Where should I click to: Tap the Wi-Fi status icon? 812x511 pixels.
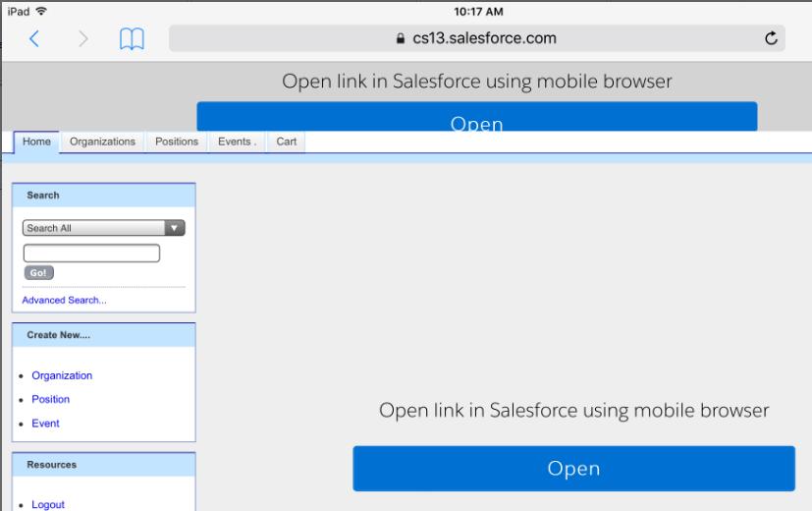tap(41, 11)
